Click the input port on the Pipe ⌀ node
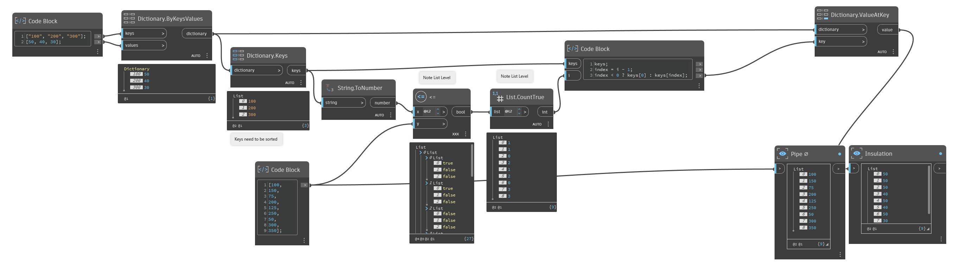This screenshot has width=980, height=265. pos(779,168)
